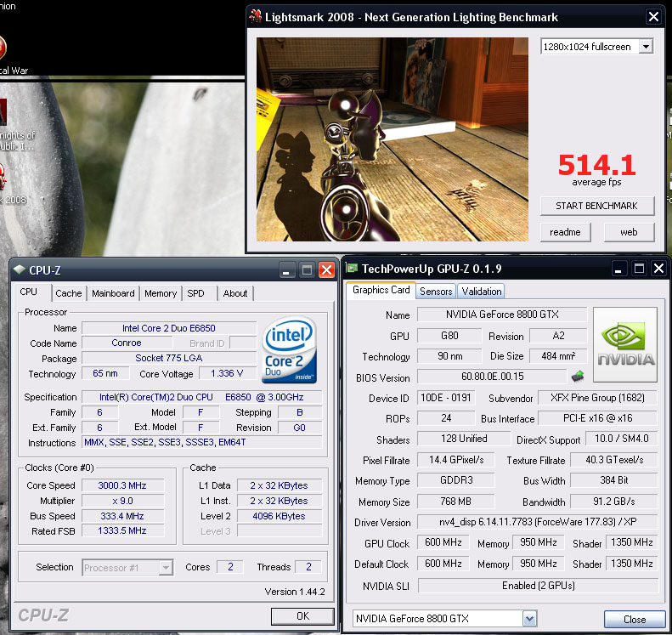Screen dimensions: 672x635
Task: Click the Intel Core 2 Duo logo
Action: click(x=290, y=350)
